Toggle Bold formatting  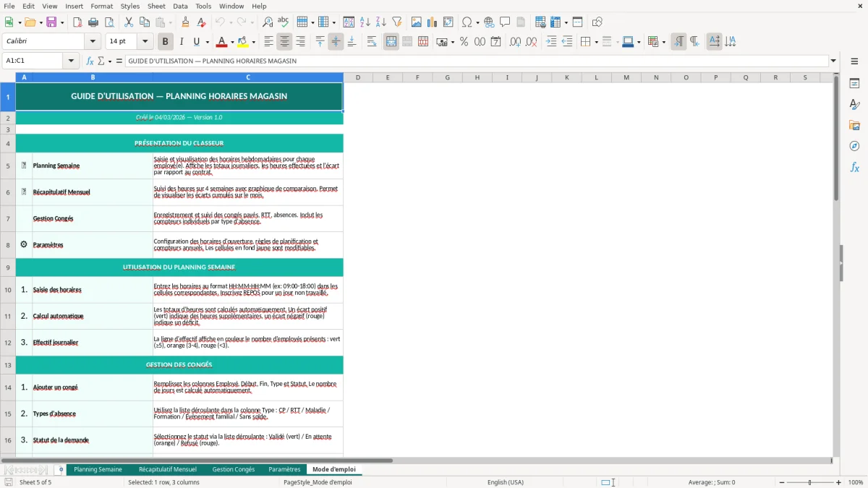[x=166, y=42]
